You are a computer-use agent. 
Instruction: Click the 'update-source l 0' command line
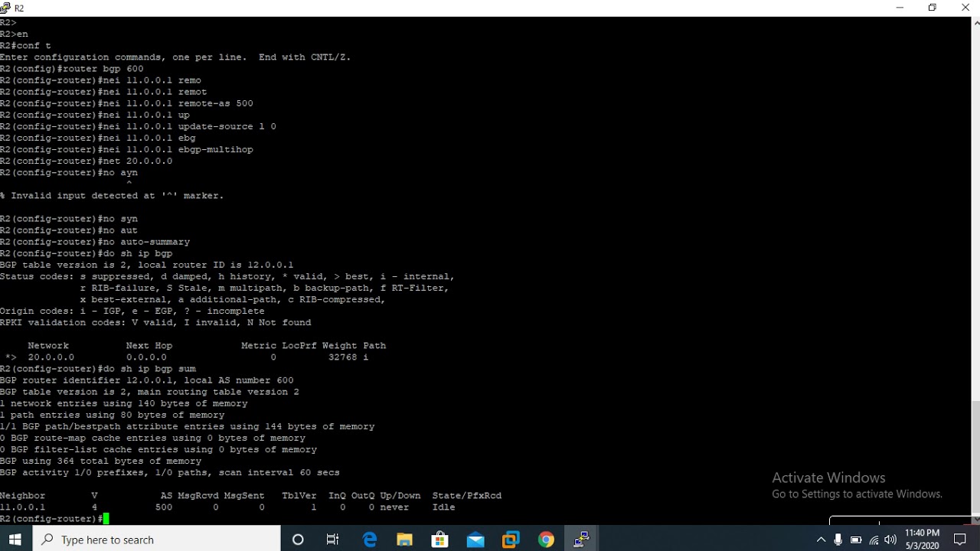coord(138,126)
